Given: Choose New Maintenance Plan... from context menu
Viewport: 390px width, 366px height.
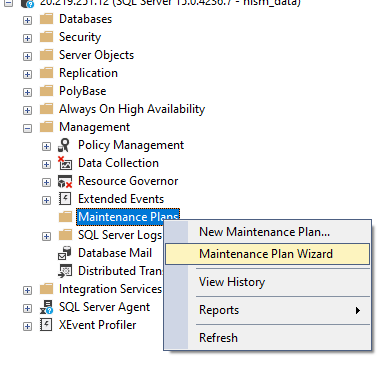Looking at the screenshot, I should [268, 232].
